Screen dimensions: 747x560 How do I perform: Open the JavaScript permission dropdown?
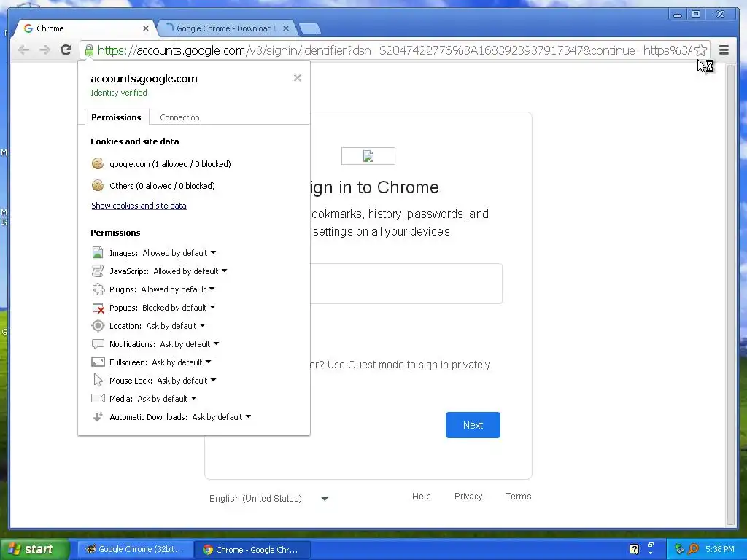(x=190, y=271)
